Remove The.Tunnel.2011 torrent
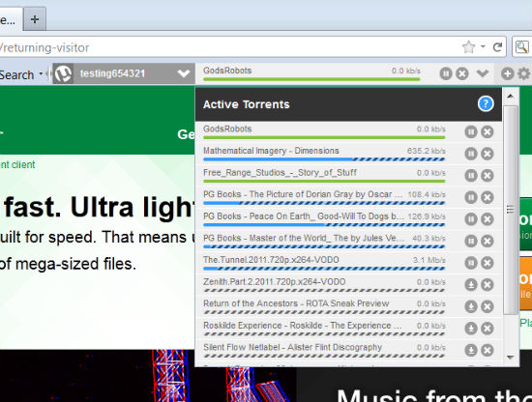The height and width of the screenshot is (402, 532). point(488,263)
